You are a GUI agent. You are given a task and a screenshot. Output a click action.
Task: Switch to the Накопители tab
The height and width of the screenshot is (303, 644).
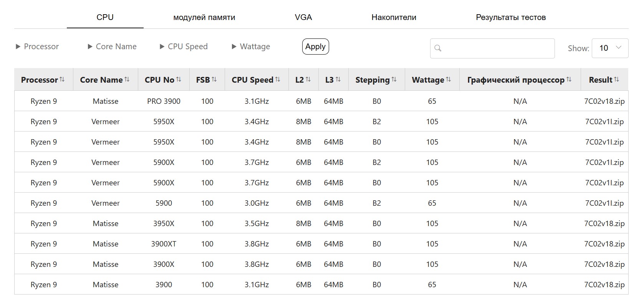[x=394, y=17]
